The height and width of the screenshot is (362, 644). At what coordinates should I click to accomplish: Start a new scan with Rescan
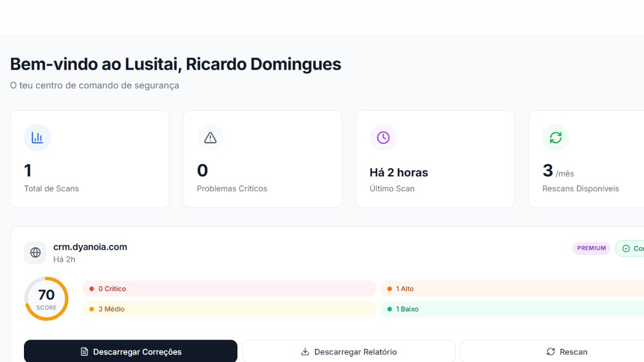click(552, 352)
